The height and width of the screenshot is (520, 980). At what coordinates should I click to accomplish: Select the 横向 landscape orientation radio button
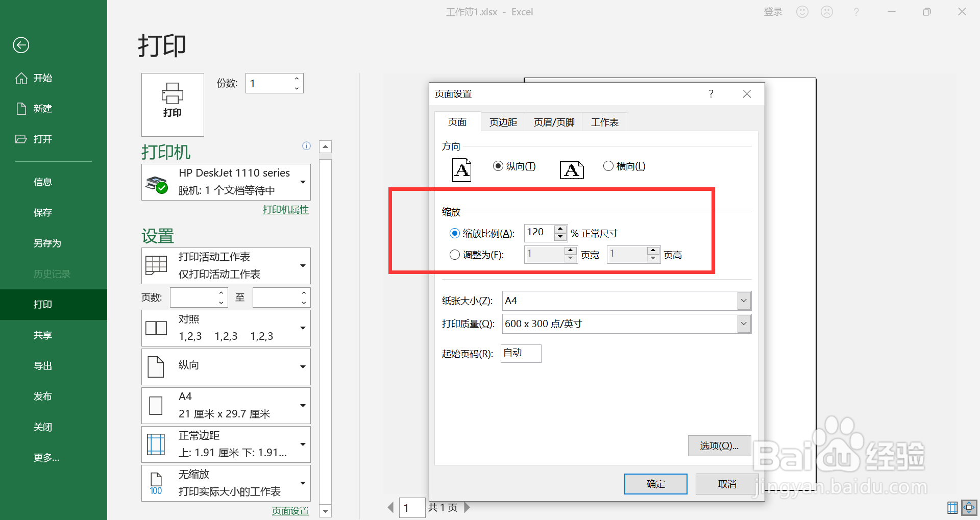[x=608, y=165]
